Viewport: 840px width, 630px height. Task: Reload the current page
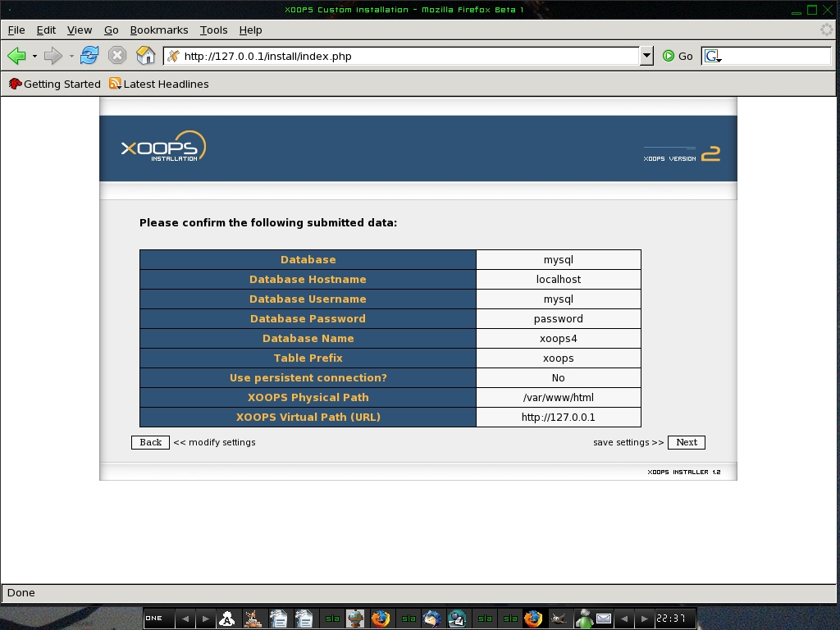pos(89,56)
